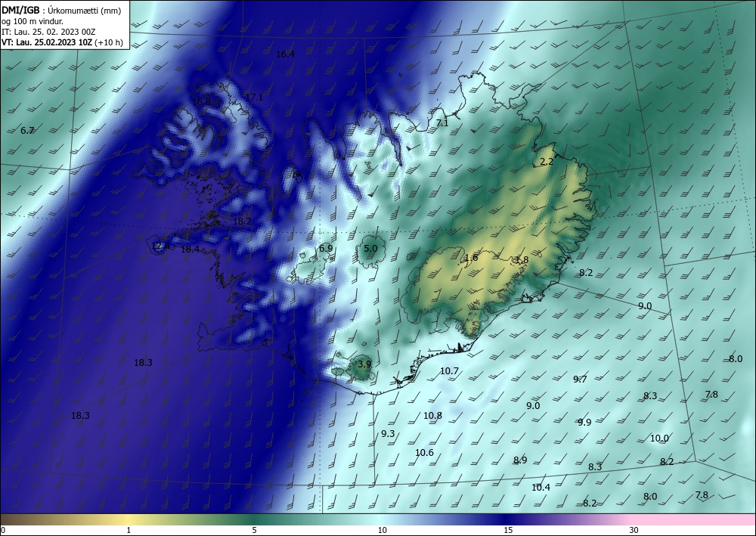This screenshot has height=536, width=756.
Task: Select the 10.4 map value
Action: (x=541, y=488)
